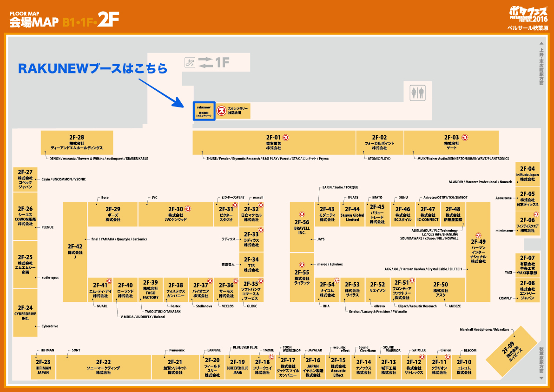Select booth 2F-28 ディーアンドエムホールディングス

click(77, 142)
